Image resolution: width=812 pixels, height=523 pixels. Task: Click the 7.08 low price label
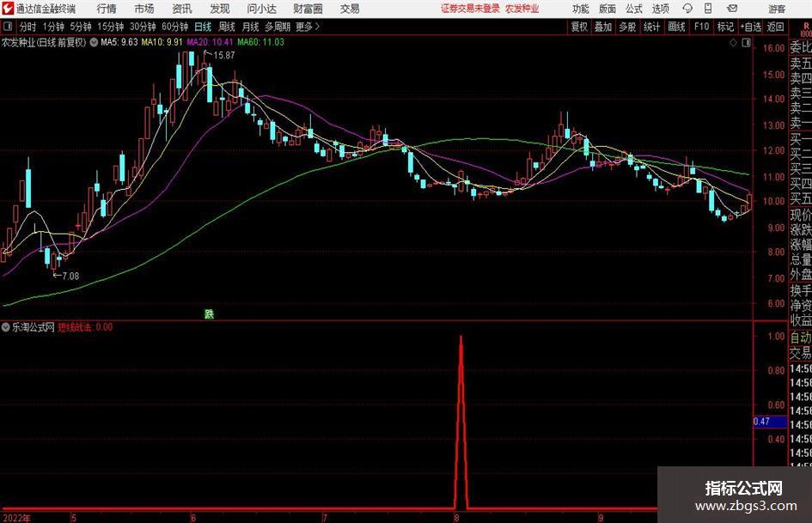click(71, 276)
